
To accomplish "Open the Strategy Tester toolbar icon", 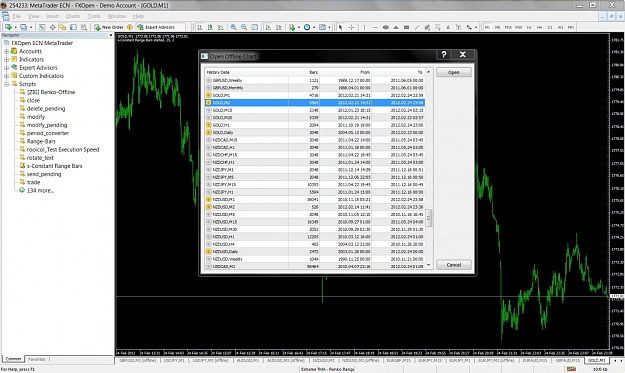I will click(84, 27).
